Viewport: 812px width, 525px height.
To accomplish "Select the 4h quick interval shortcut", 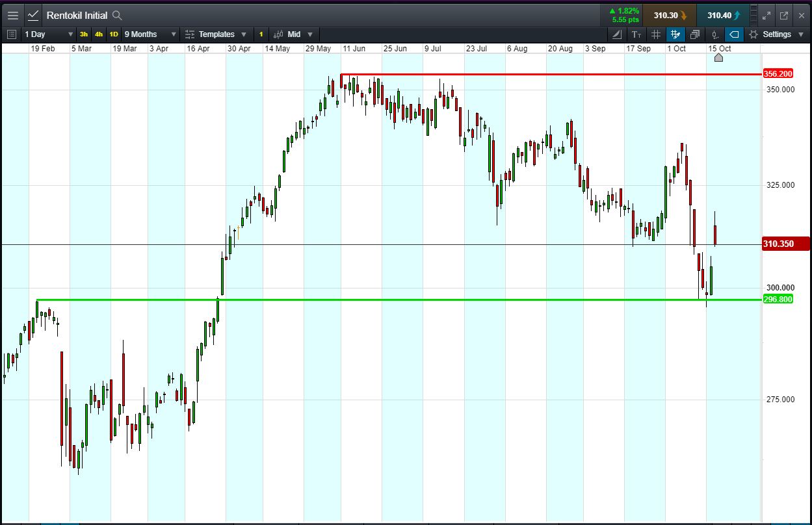I will pos(99,34).
